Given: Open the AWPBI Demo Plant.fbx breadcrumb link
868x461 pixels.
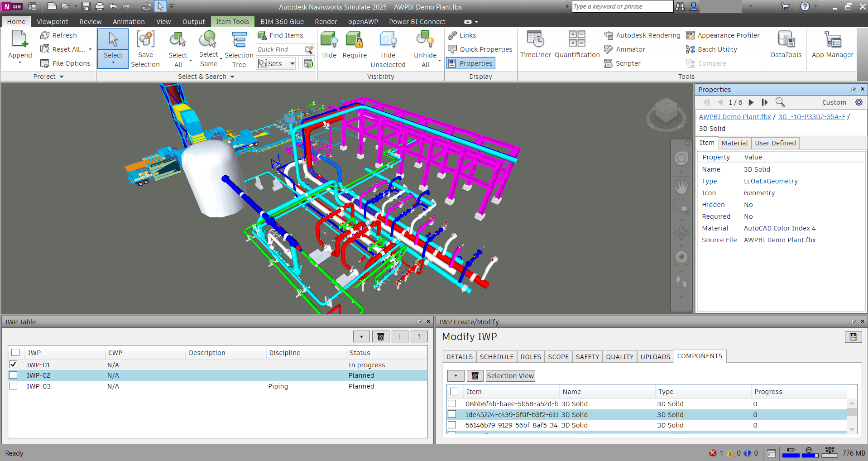Looking at the screenshot, I should point(735,117).
